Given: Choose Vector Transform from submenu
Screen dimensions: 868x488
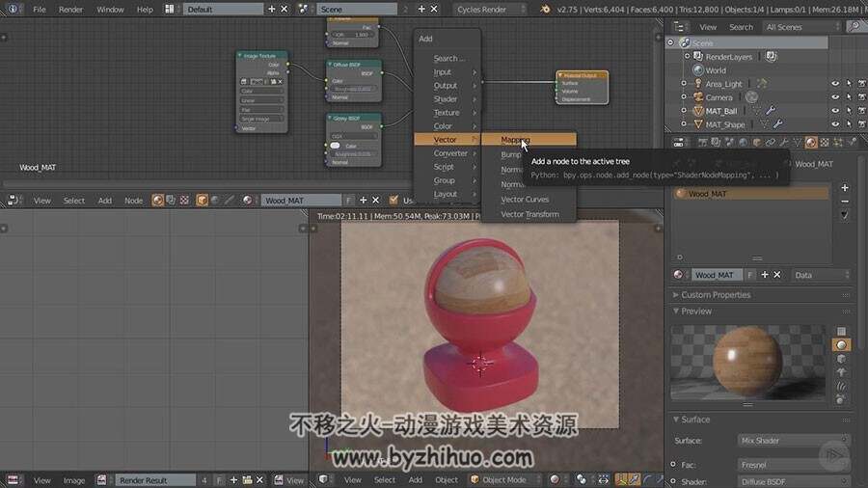Looking at the screenshot, I should pos(529,214).
